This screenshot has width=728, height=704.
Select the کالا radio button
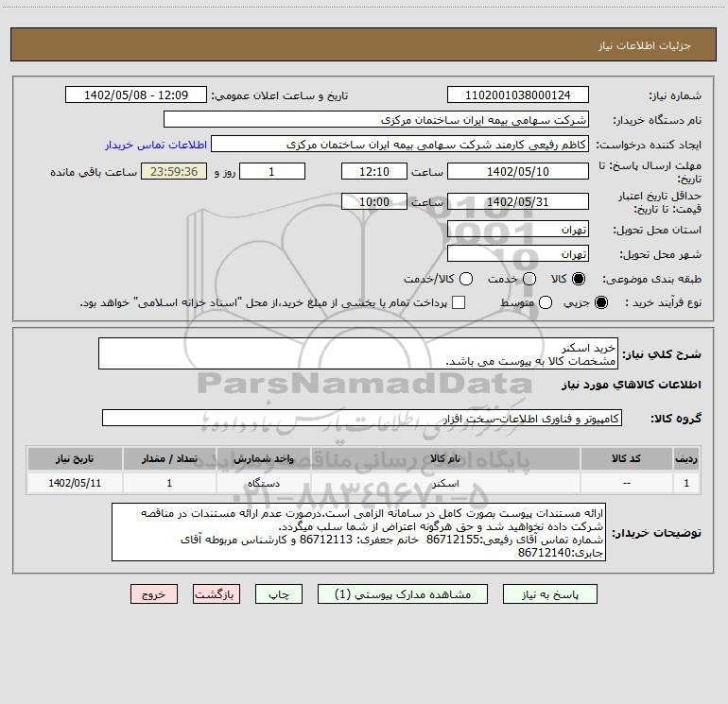pos(579,279)
